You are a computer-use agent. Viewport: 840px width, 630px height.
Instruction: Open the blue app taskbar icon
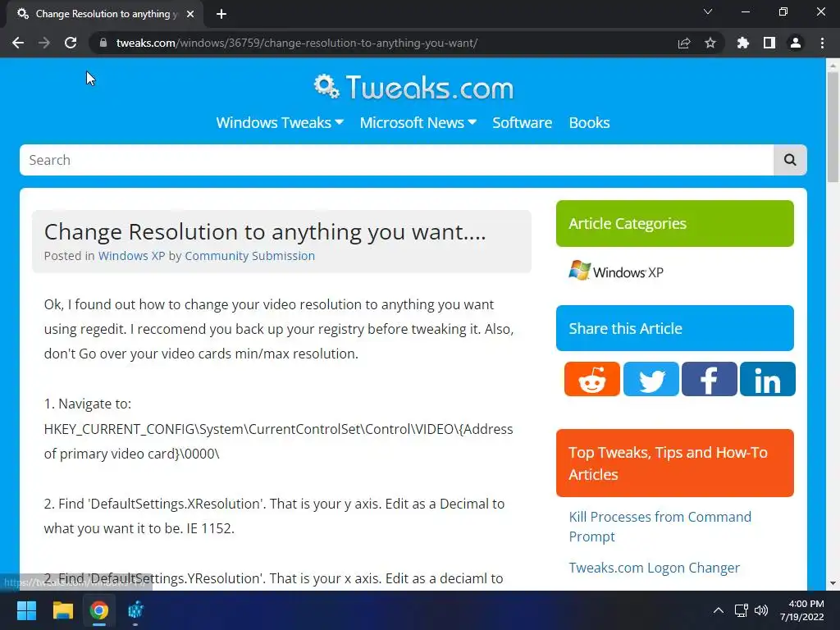[135, 610]
